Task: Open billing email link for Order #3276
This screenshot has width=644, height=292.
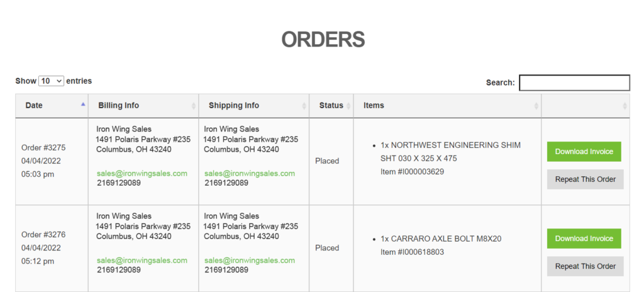Action: 142,261
